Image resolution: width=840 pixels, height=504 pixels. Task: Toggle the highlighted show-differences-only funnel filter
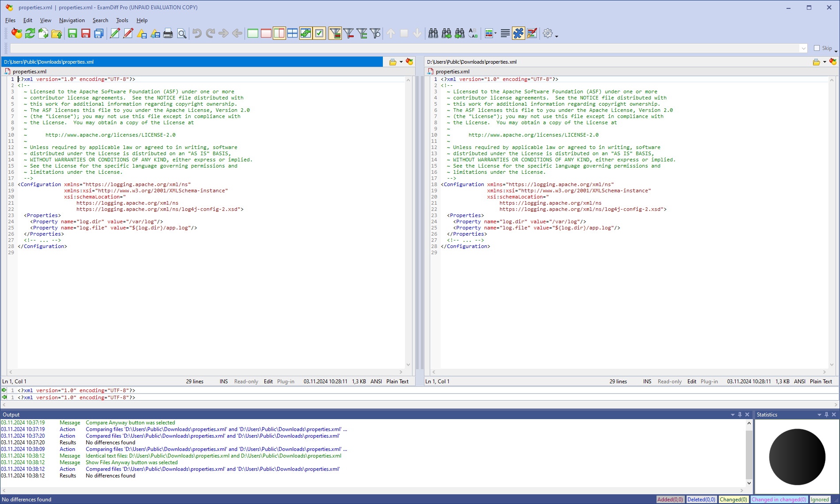tap(335, 33)
